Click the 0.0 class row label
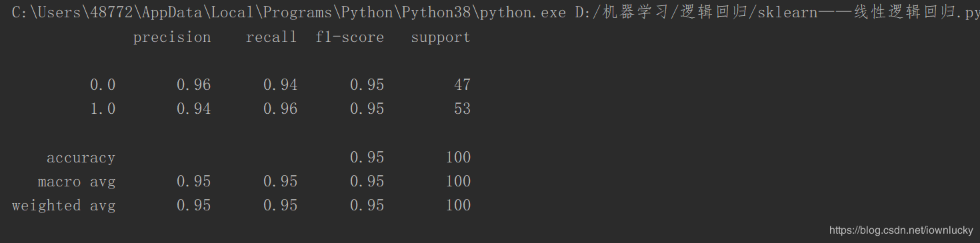980x243 pixels. [x=103, y=85]
